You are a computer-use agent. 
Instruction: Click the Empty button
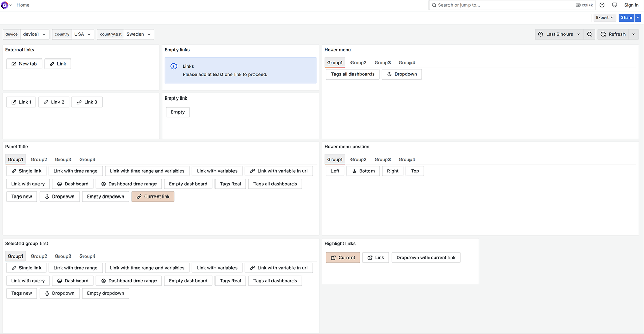[x=178, y=112]
